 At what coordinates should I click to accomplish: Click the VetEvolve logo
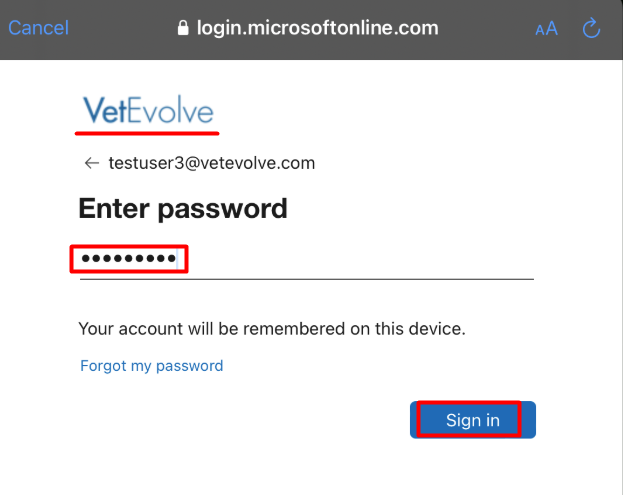coord(148,110)
